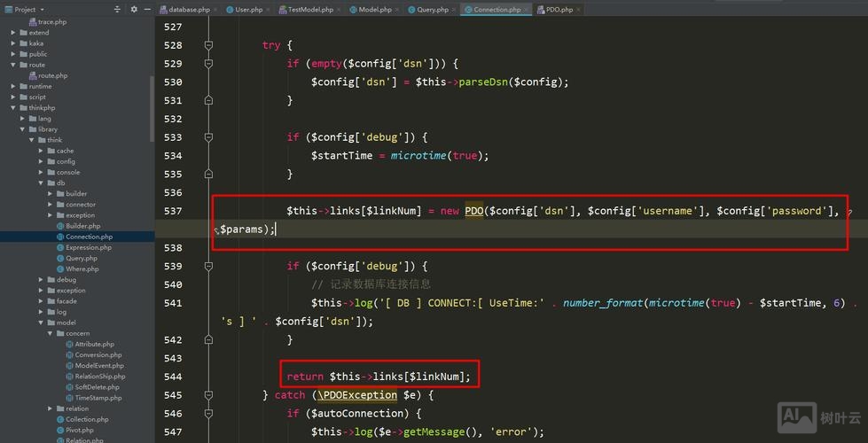The image size is (868, 443).
Task: Expand the extend folder
Action: click(x=13, y=33)
